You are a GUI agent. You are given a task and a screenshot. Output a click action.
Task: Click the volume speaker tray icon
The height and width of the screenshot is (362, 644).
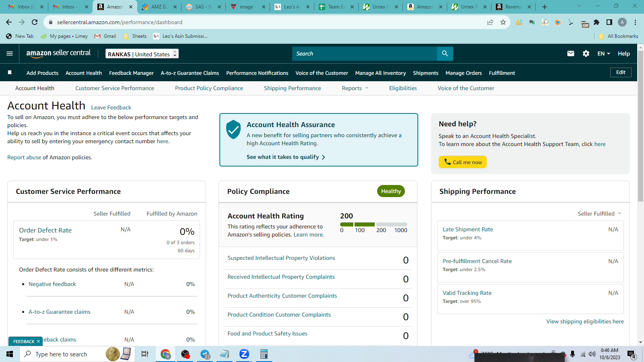tap(592, 354)
